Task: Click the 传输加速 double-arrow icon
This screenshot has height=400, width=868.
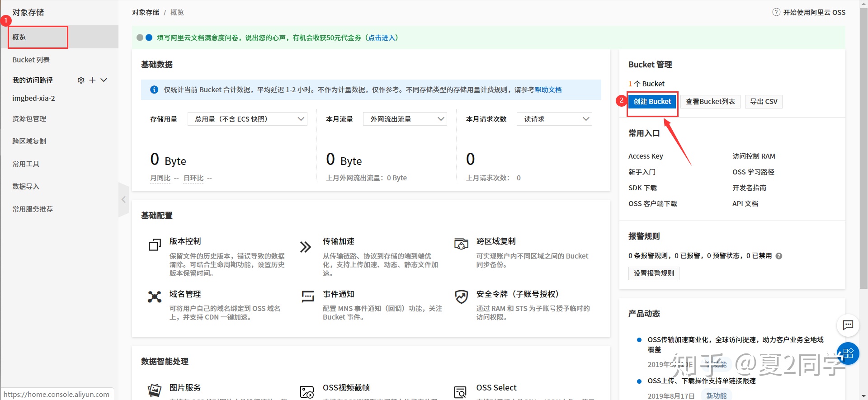Action: pos(306,247)
